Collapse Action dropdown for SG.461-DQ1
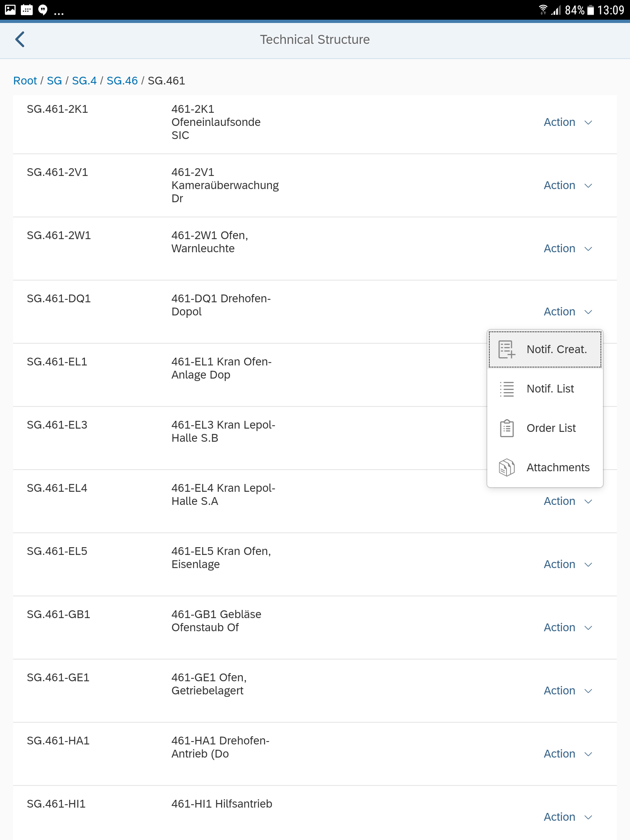The height and width of the screenshot is (840, 630). point(568,312)
